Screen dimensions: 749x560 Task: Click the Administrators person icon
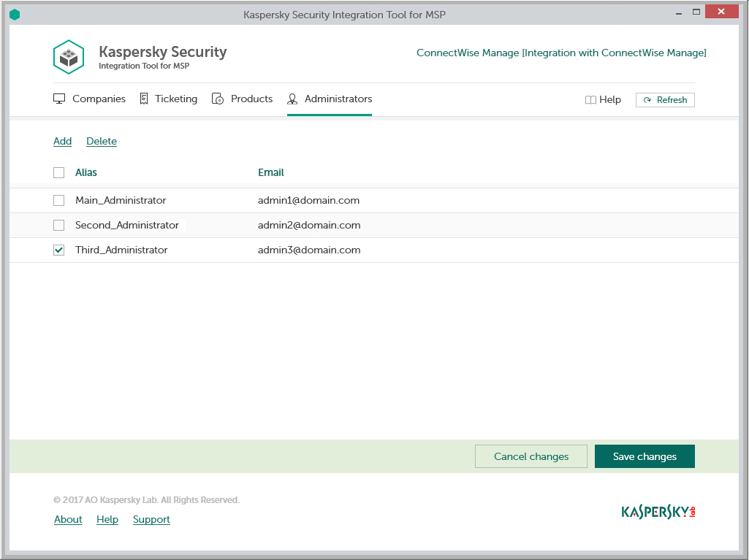click(292, 99)
